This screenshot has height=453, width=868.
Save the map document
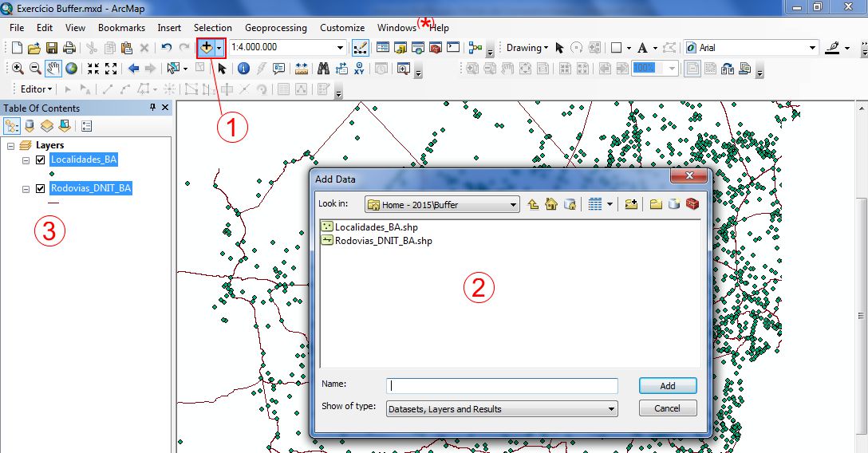[52, 48]
